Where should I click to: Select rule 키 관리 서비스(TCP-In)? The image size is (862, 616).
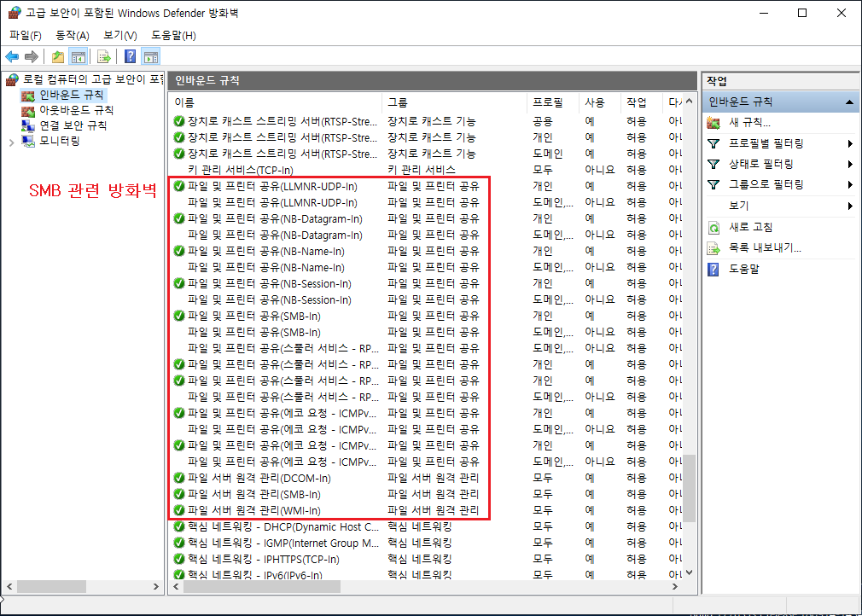[427, 170]
